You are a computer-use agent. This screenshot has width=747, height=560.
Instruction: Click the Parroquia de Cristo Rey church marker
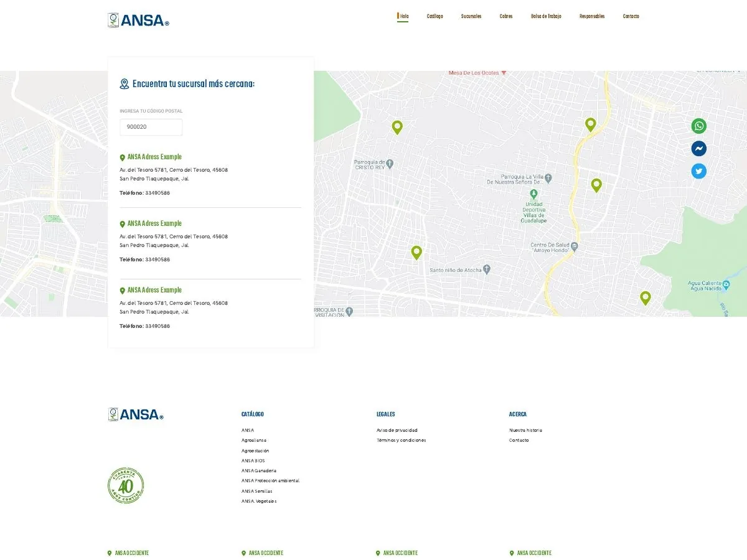point(390,164)
